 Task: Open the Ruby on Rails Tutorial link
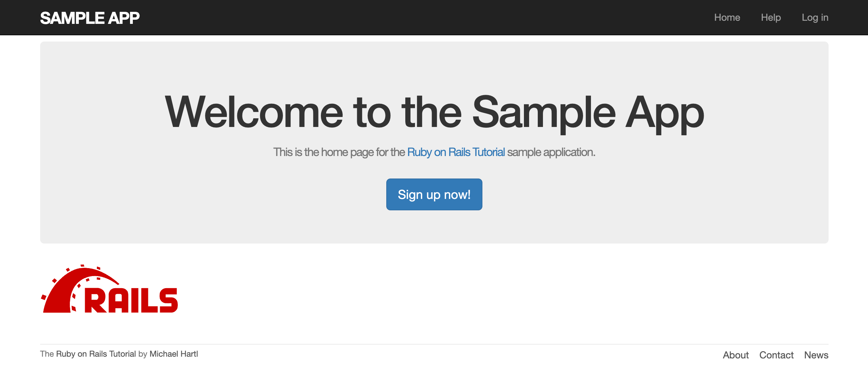click(x=456, y=152)
